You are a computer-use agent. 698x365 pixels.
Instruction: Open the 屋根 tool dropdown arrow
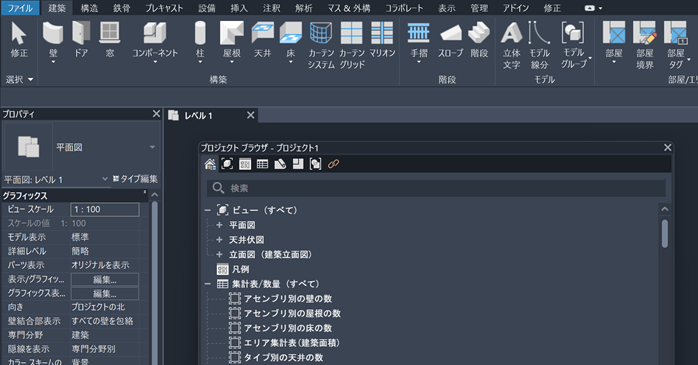coord(231,62)
